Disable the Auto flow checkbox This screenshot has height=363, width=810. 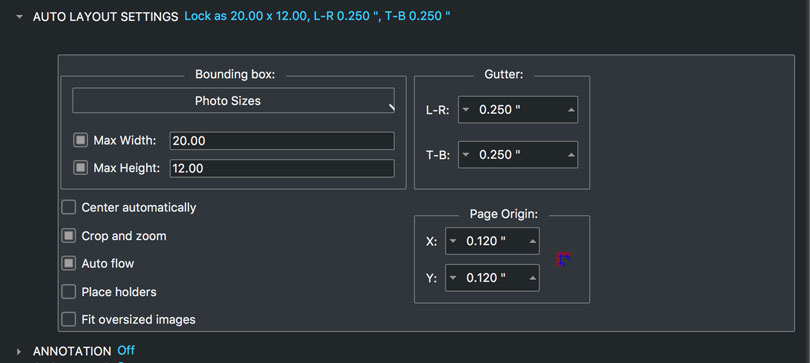(x=69, y=263)
